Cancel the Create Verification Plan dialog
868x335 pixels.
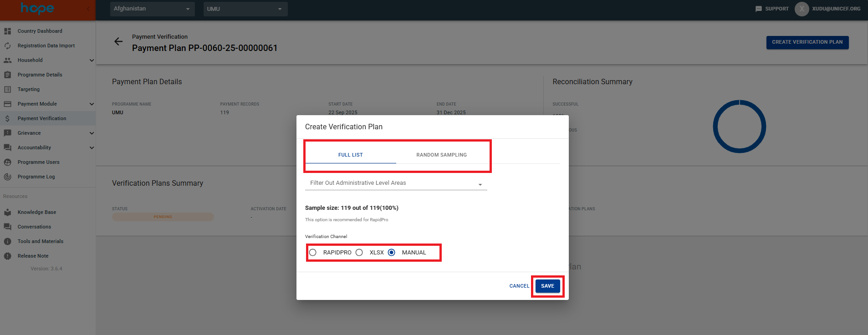click(519, 286)
